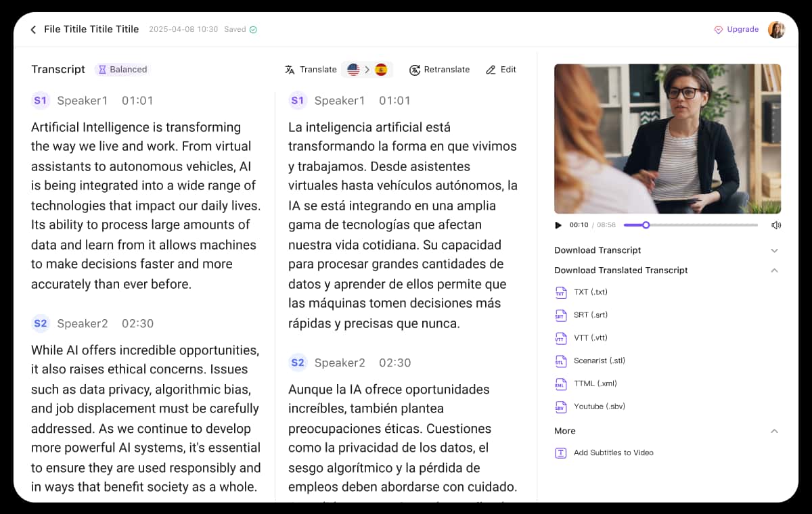
Task: Click Edit to modify the transcript
Action: click(x=501, y=70)
